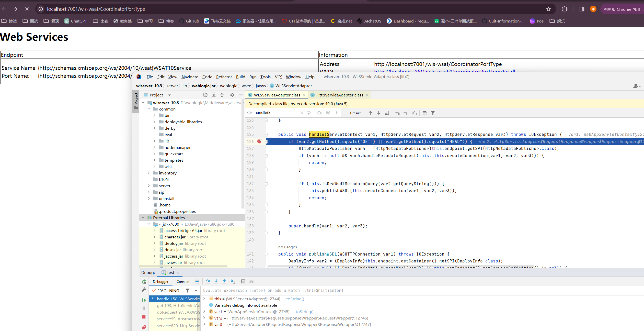Viewport: 644px width, 331px height.
Task: Go to previous search occurrence
Action: pos(370,113)
